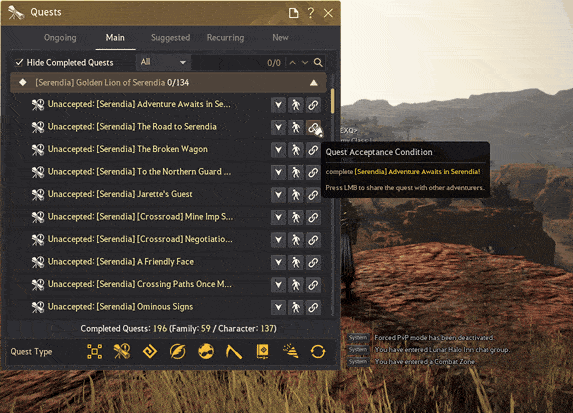Click the quest list scrollbar thumb
Screen dimensions: 573x413
click(x=333, y=101)
